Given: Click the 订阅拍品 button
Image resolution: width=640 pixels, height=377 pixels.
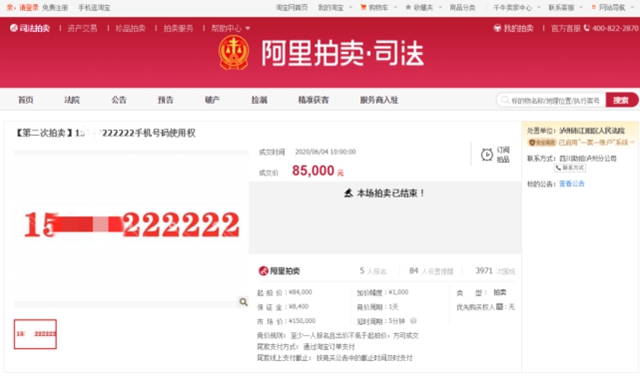Looking at the screenshot, I should [x=496, y=155].
